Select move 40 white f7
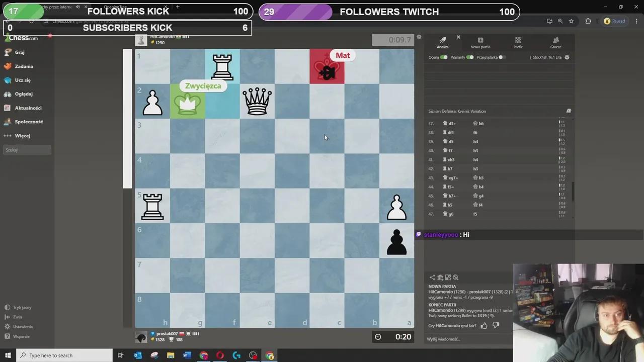 coord(448,151)
